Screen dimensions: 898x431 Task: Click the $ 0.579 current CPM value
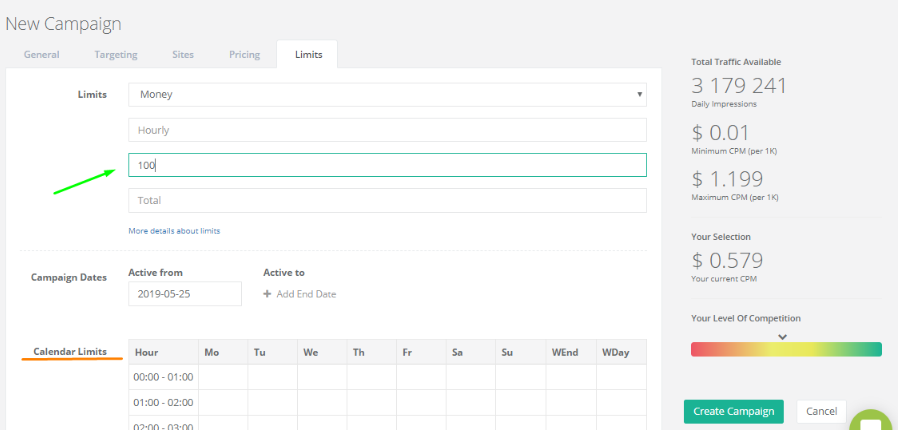(727, 260)
